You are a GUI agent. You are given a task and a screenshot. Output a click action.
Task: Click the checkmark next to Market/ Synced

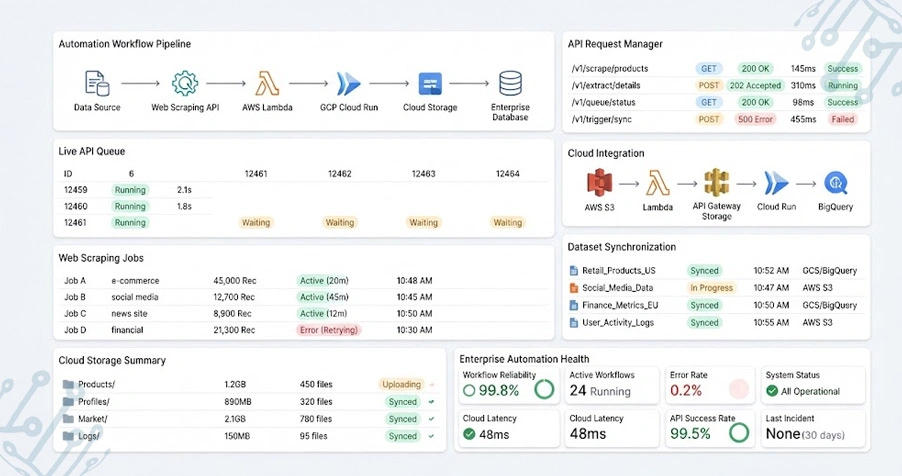pyautogui.click(x=431, y=419)
